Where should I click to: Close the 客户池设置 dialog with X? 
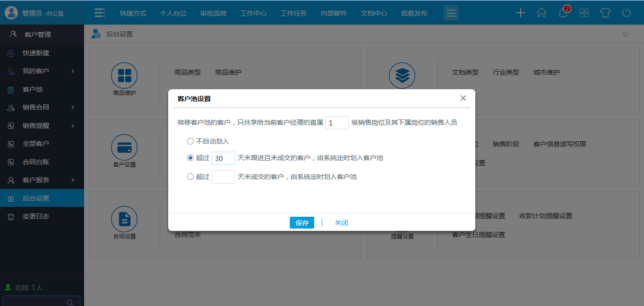click(x=463, y=98)
